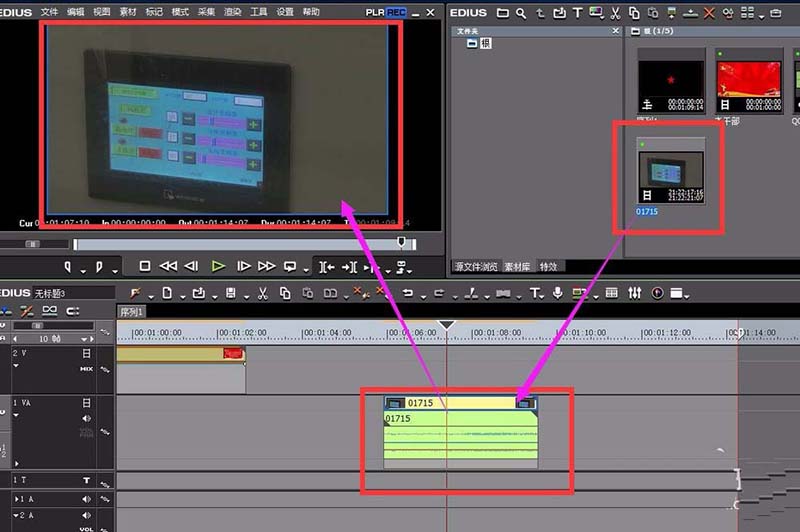Open the audio mixer icon in timeline toolbar
The width and height of the screenshot is (800, 532).
tap(634, 293)
